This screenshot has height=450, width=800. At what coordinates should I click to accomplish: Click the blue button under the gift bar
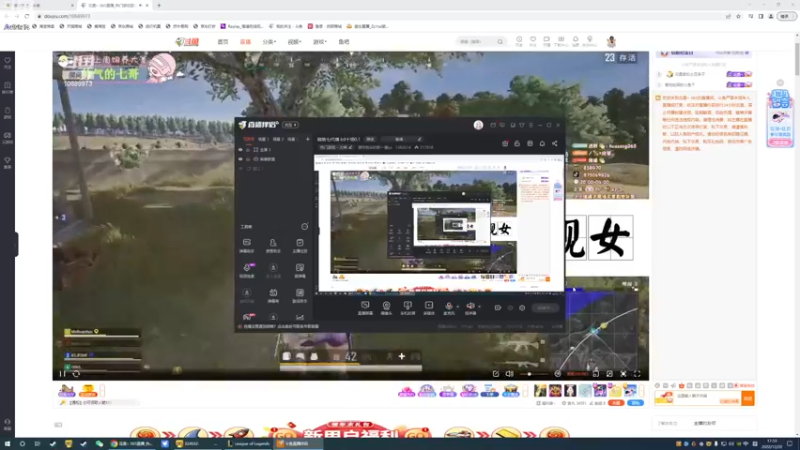pyautogui.click(x=635, y=403)
